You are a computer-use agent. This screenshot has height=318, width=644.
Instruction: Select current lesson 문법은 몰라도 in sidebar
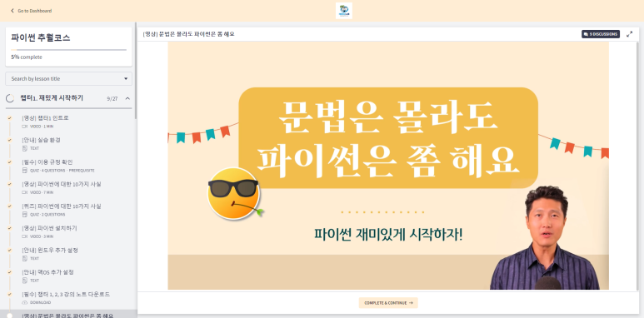(68, 315)
